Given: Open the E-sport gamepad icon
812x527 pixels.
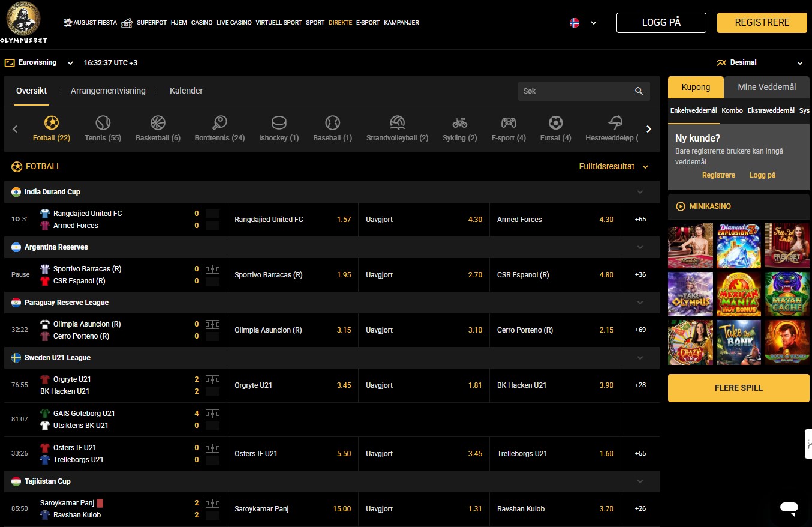Looking at the screenshot, I should coord(509,123).
